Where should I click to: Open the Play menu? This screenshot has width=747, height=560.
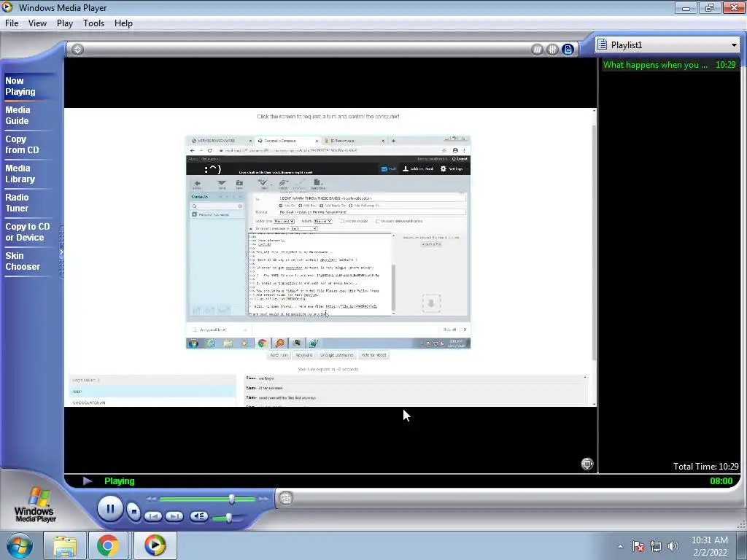click(x=65, y=23)
